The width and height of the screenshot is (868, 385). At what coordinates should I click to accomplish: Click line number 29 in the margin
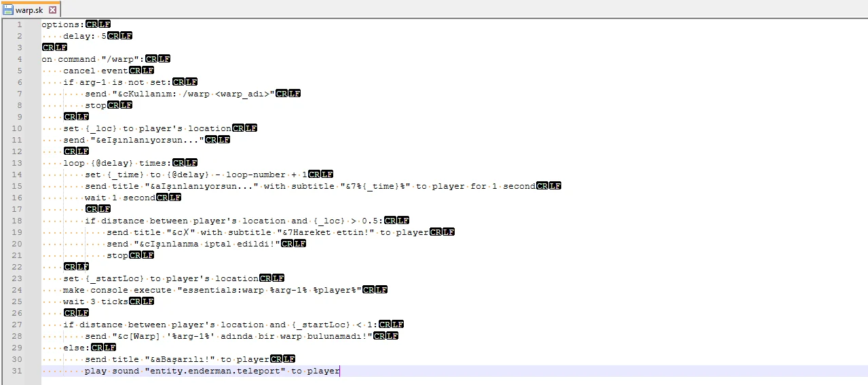(x=17, y=348)
